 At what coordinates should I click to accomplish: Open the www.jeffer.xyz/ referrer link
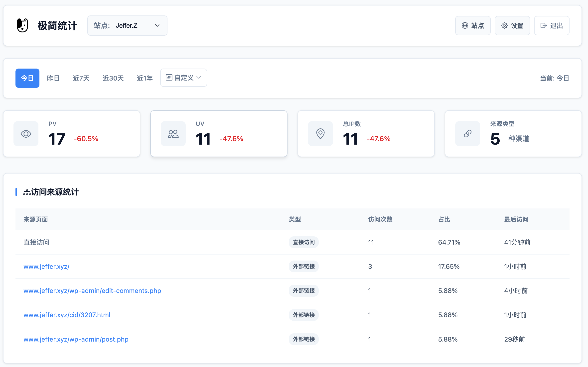pyautogui.click(x=46, y=266)
